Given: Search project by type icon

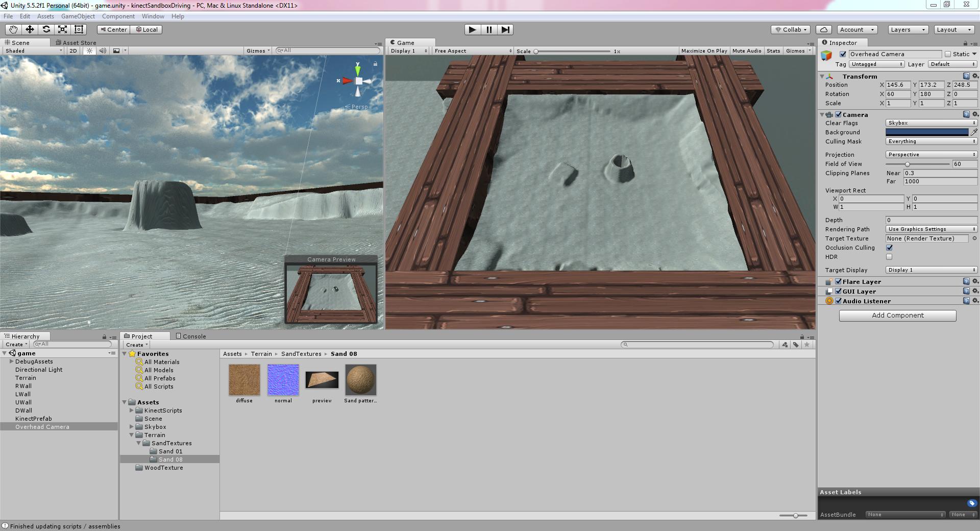Looking at the screenshot, I should click(x=785, y=345).
